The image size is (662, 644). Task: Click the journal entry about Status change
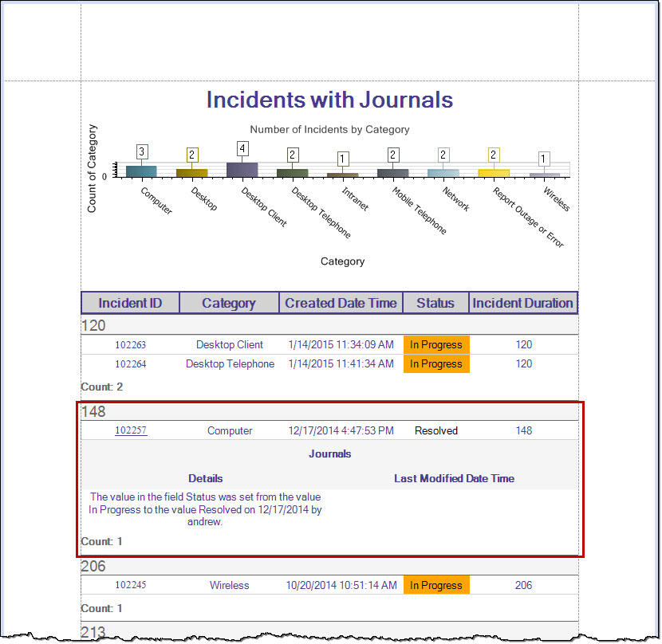[x=205, y=509]
